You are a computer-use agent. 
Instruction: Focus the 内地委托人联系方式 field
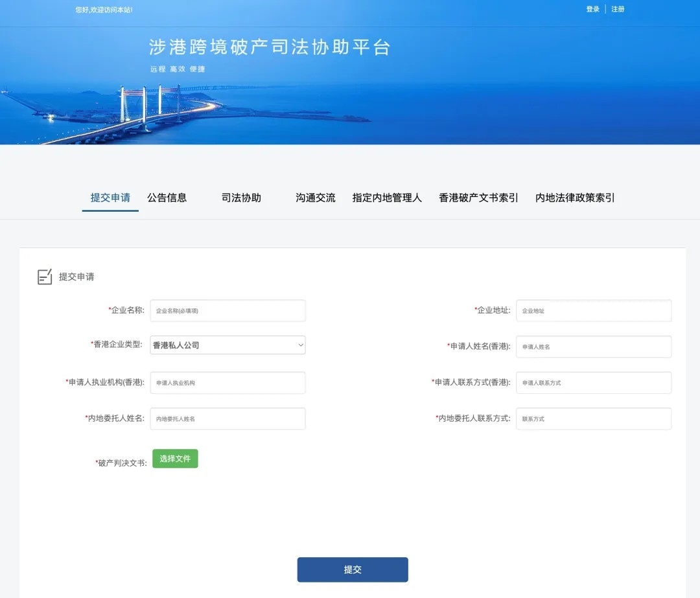click(593, 419)
